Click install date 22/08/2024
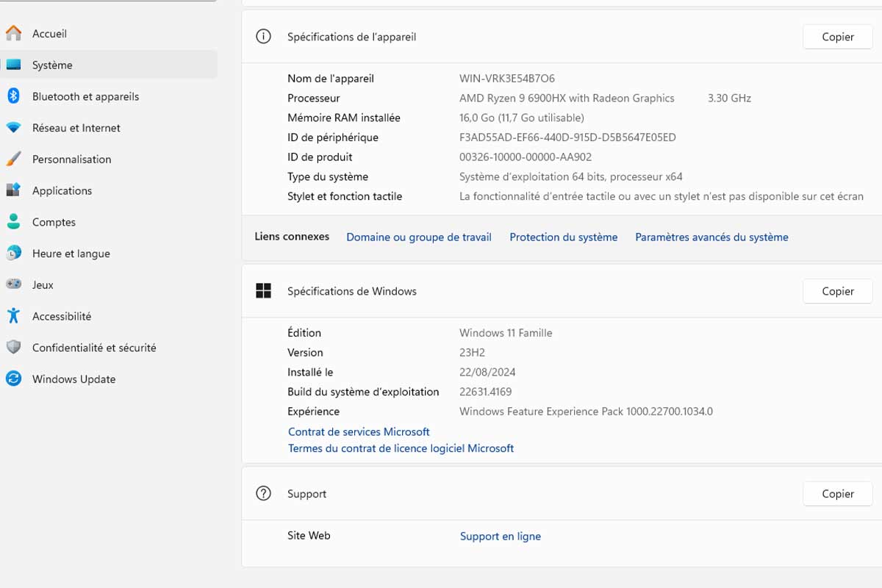The image size is (882, 588). click(x=489, y=372)
